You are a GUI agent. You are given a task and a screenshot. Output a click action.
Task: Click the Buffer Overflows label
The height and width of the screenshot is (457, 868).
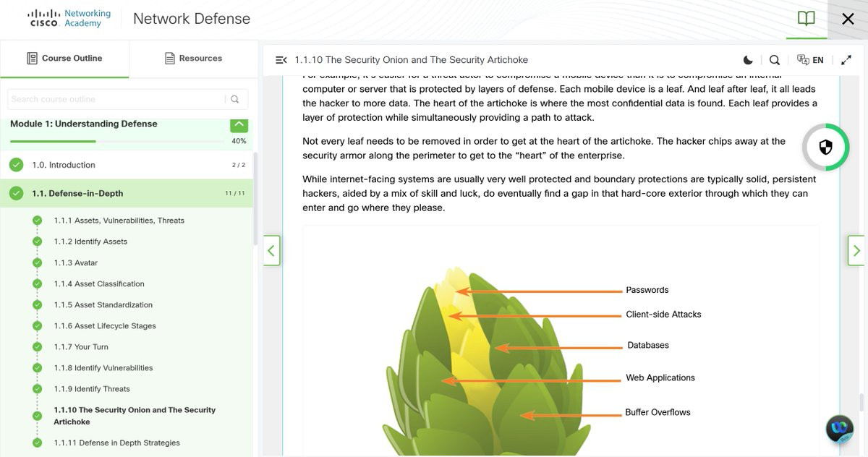point(658,412)
